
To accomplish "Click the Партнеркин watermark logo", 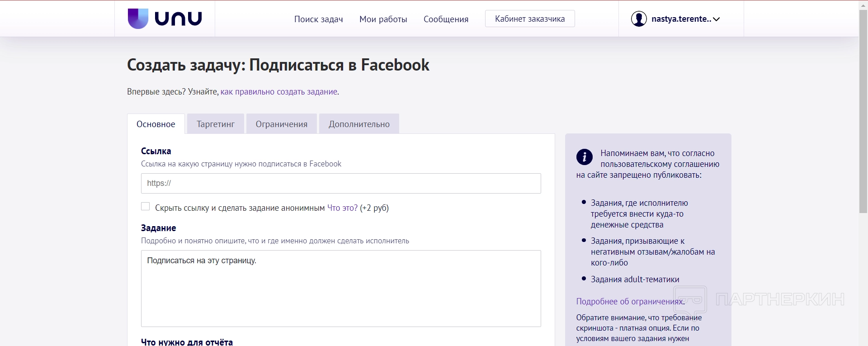I will click(x=759, y=299).
